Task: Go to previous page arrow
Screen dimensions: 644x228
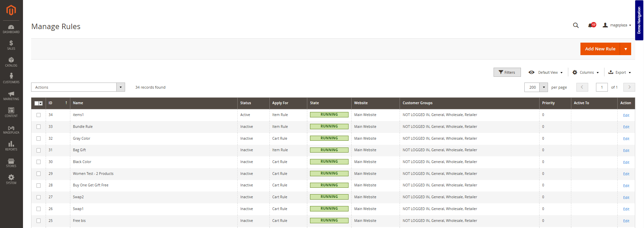Action: coord(582,87)
